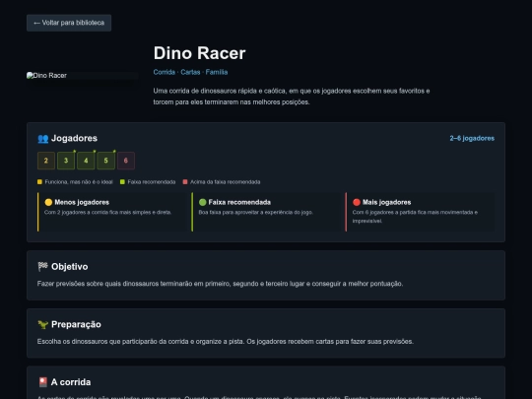The width and height of the screenshot is (532, 399).
Task: Click the Dino Racer broken image thumbnail
Action: coord(83,75)
